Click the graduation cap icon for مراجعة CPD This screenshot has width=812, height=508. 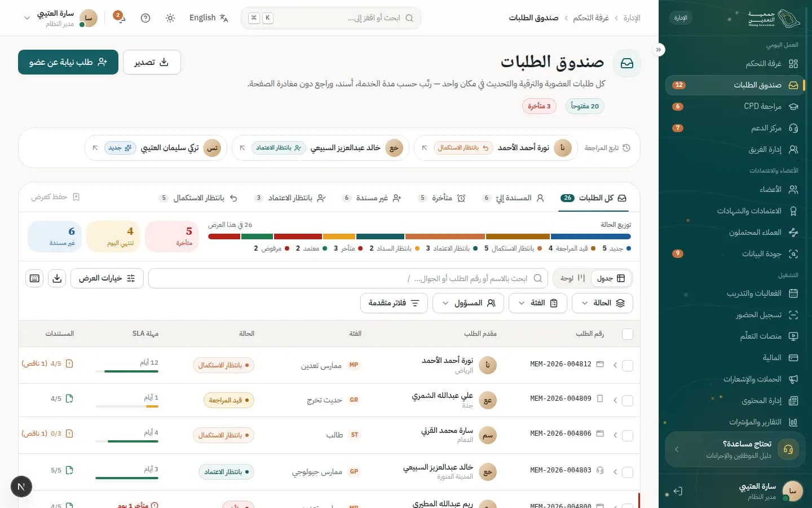pos(793,106)
